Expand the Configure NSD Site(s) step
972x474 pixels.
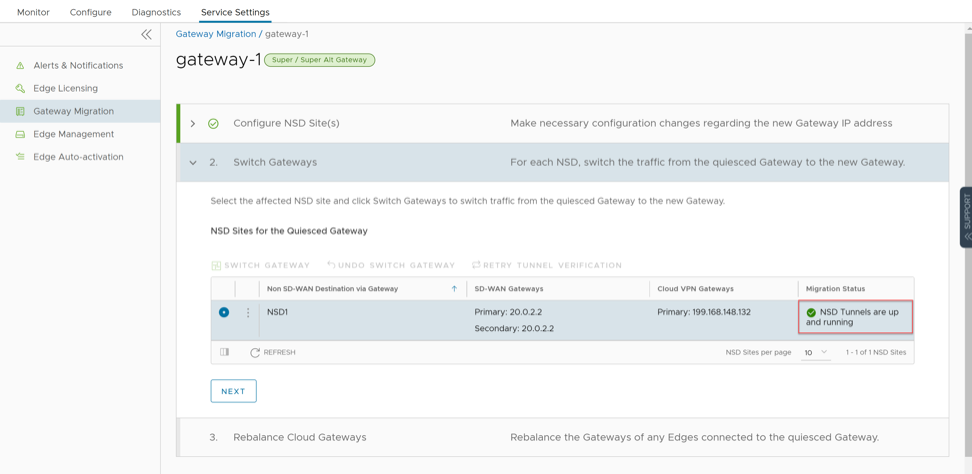click(193, 124)
